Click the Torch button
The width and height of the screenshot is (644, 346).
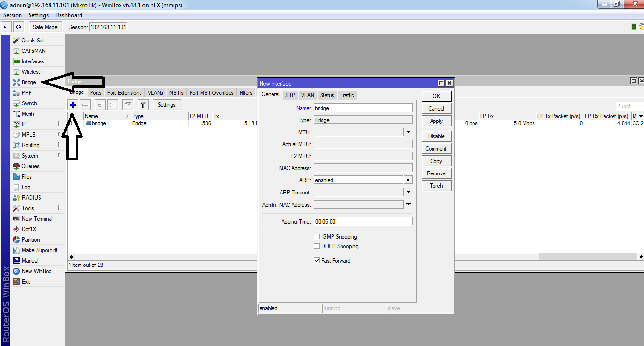[436, 186]
